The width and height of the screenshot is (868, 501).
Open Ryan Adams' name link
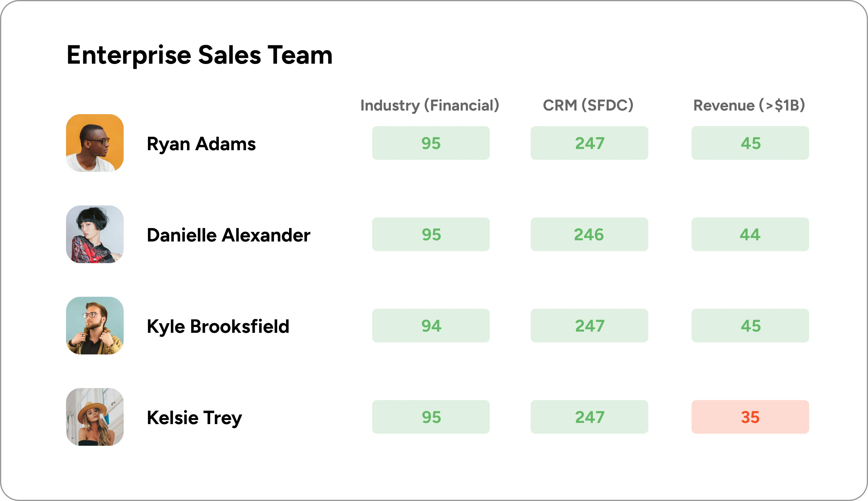(201, 144)
